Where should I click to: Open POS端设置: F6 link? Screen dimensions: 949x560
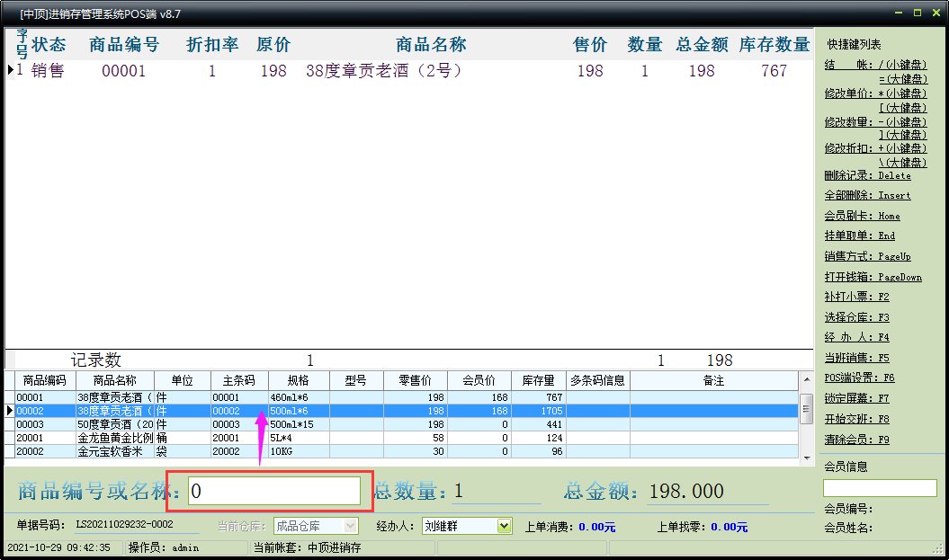tap(859, 378)
